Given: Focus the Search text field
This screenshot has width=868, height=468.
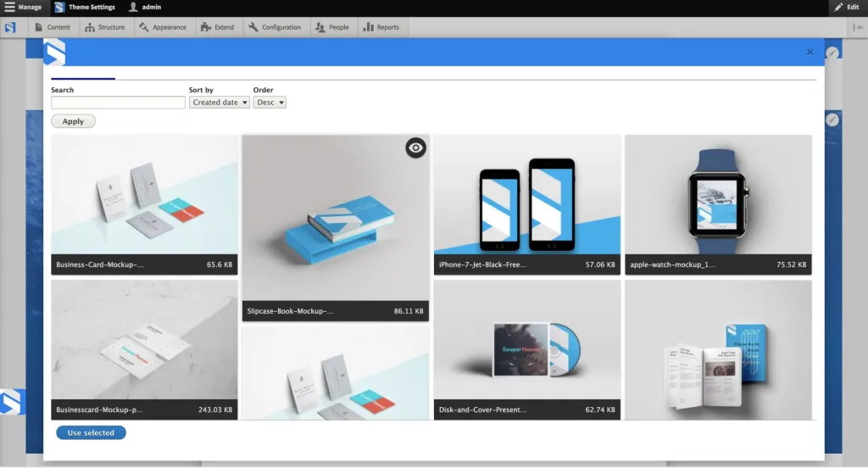Looking at the screenshot, I should (118, 103).
